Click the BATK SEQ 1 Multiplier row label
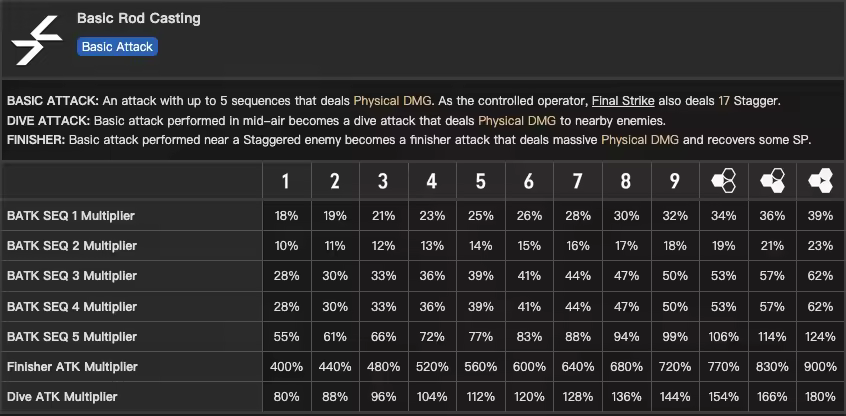The height and width of the screenshot is (416, 846). (x=71, y=216)
